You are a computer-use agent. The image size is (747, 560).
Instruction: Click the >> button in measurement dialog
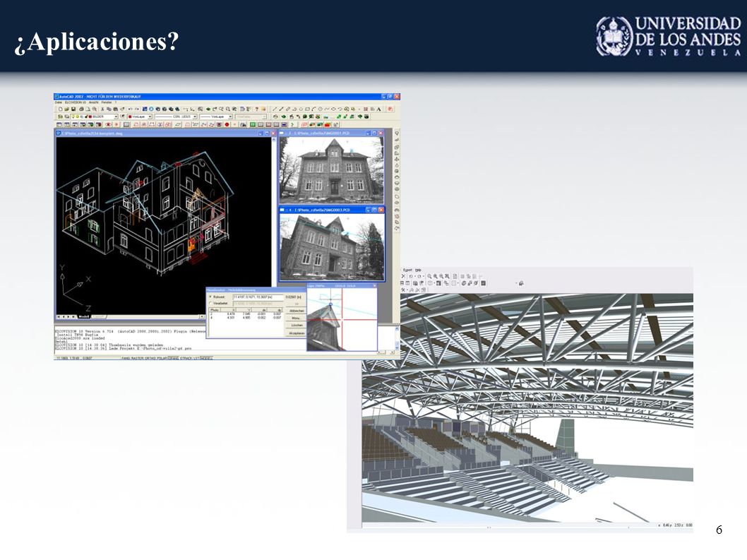297,304
